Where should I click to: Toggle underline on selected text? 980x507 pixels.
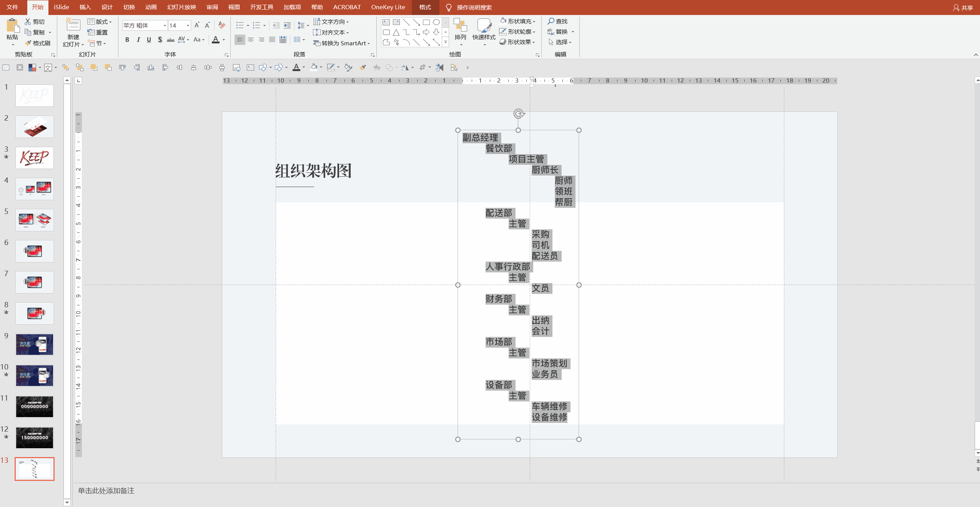pos(149,39)
